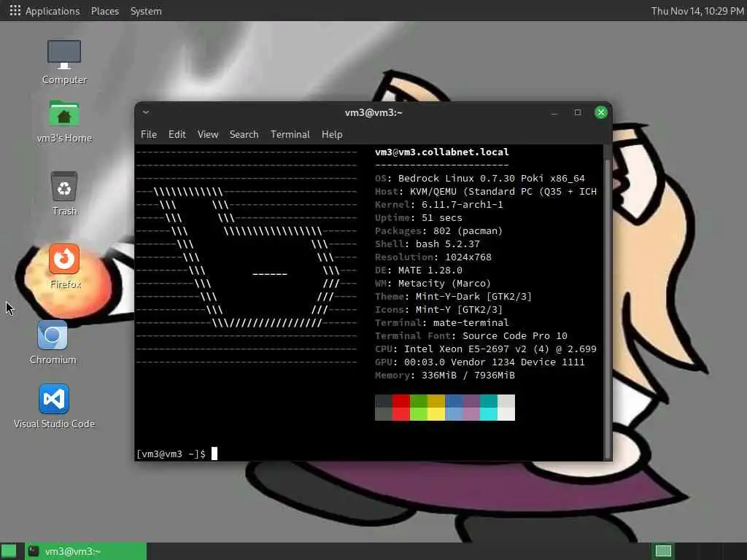Click the Terminal line mate-terminal
Screen dimensions: 747x560
pos(441,322)
